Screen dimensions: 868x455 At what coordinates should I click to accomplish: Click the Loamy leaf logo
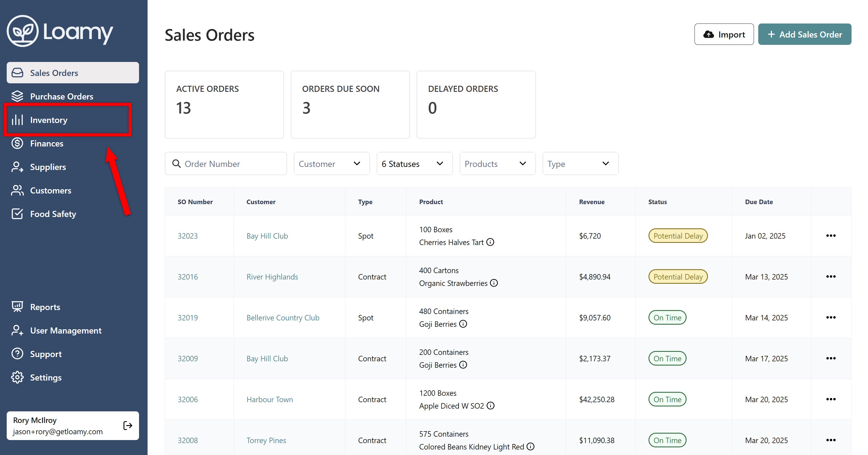(23, 31)
